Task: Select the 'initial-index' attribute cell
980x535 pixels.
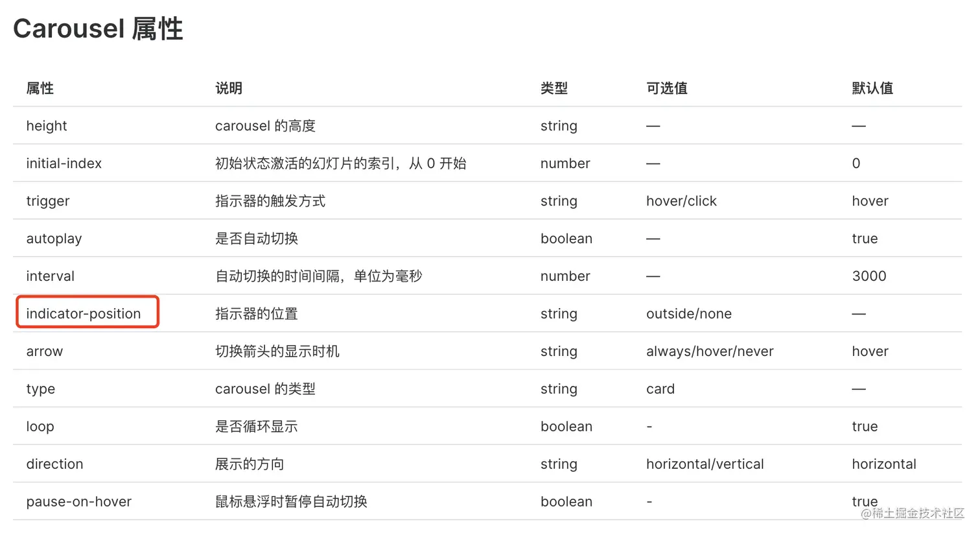Action: click(x=64, y=163)
